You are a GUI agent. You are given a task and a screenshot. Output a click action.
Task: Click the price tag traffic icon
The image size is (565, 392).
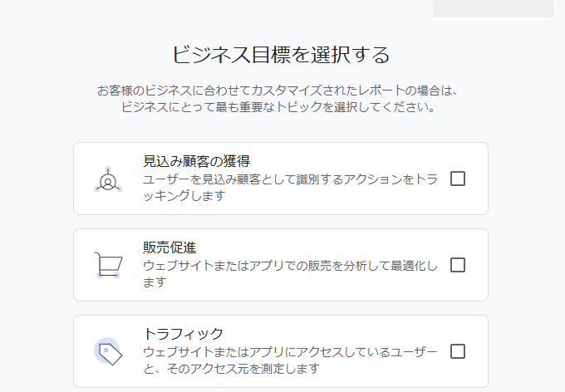108,351
